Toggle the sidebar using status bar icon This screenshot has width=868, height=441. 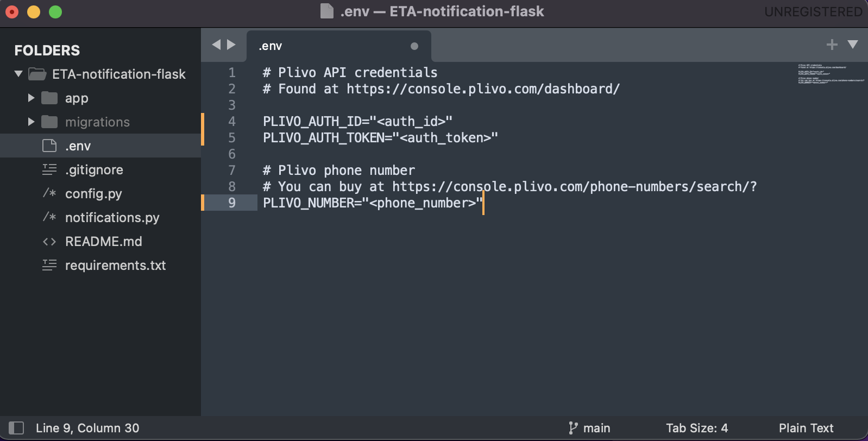point(16,428)
